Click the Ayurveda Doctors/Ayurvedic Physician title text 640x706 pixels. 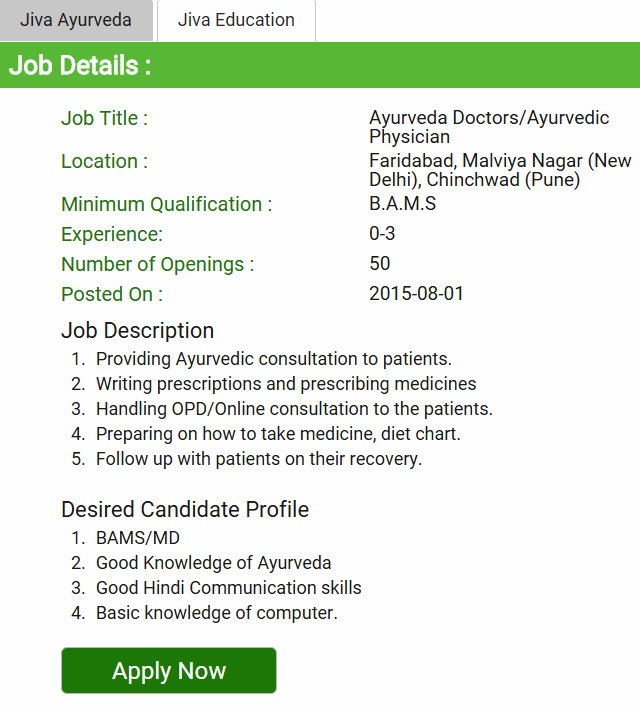489,127
